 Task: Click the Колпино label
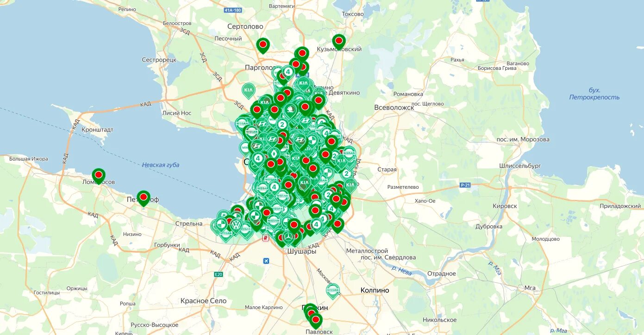[375, 290]
